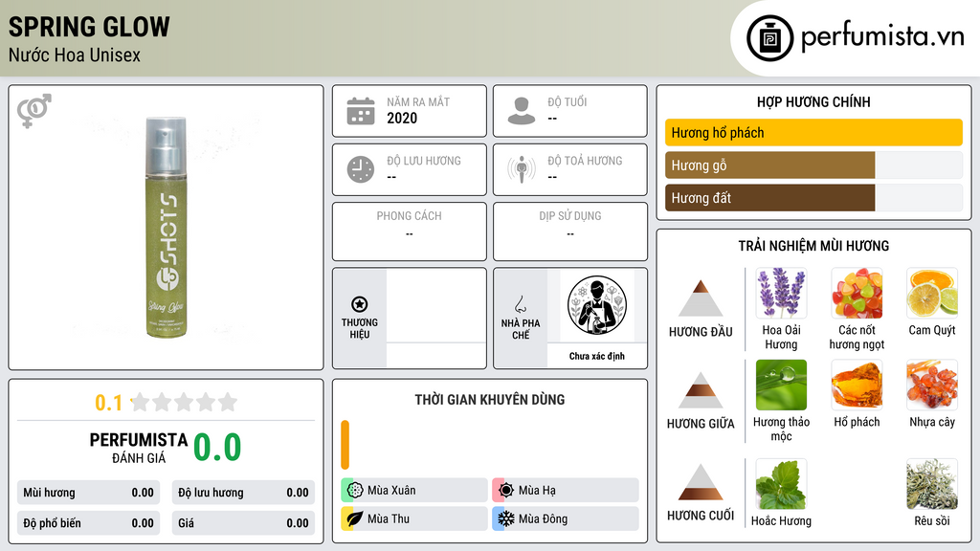The image size is (980, 551).
Task: Click the PERFUMISTA ĐÁNH GIÁ label
Action: pos(139,448)
